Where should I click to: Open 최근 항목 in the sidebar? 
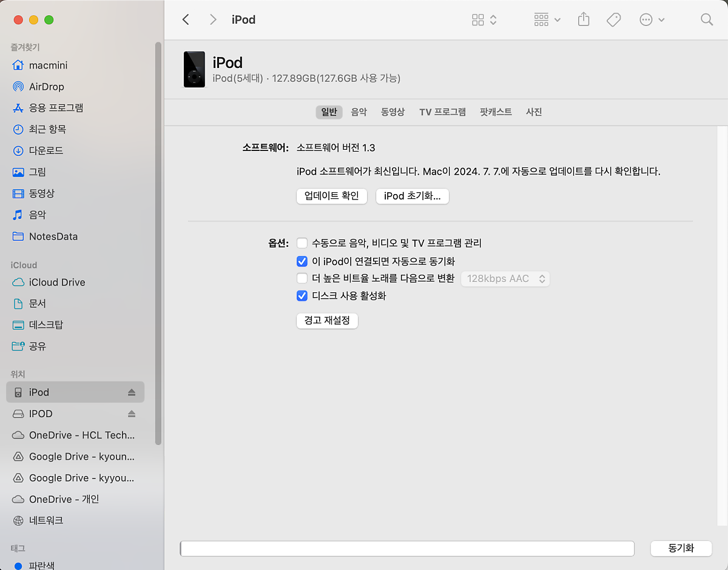[75, 129]
